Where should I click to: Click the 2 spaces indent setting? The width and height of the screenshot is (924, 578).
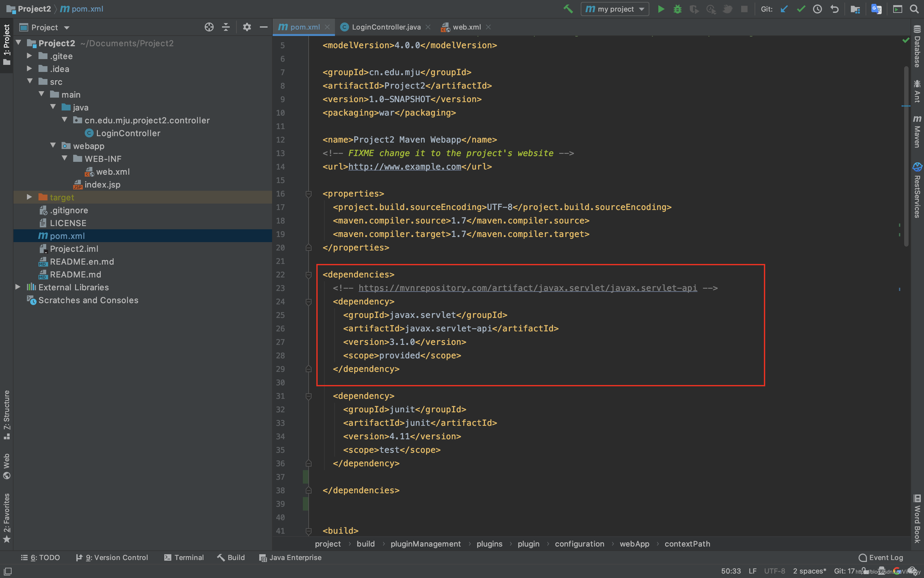(809, 571)
